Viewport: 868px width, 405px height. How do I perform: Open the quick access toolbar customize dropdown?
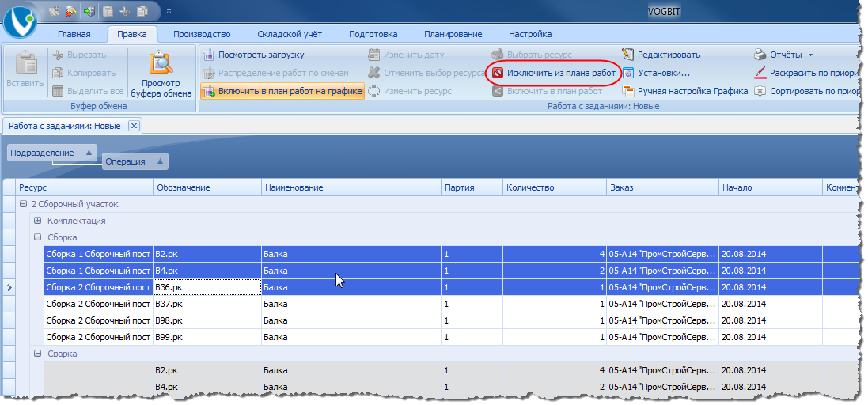point(169,11)
